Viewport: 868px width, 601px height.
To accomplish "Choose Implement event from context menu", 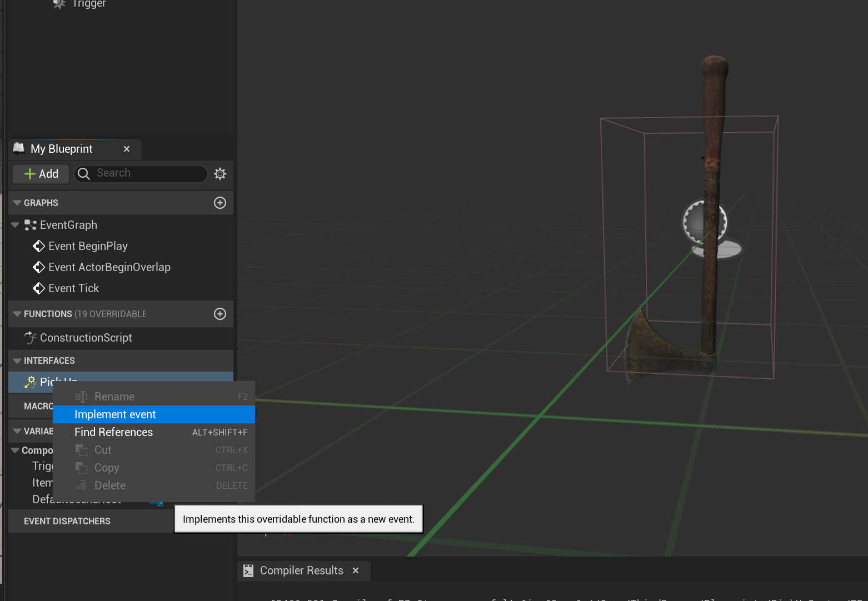I will point(115,414).
